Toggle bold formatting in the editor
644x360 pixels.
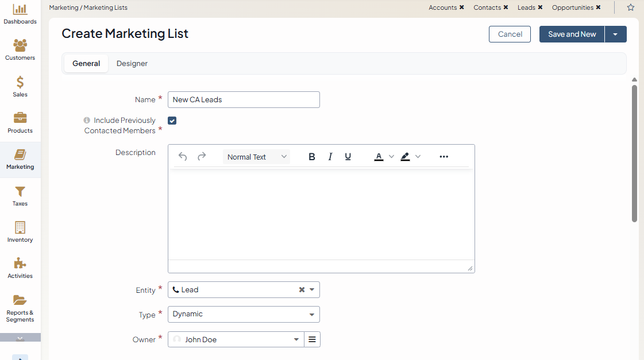312,157
